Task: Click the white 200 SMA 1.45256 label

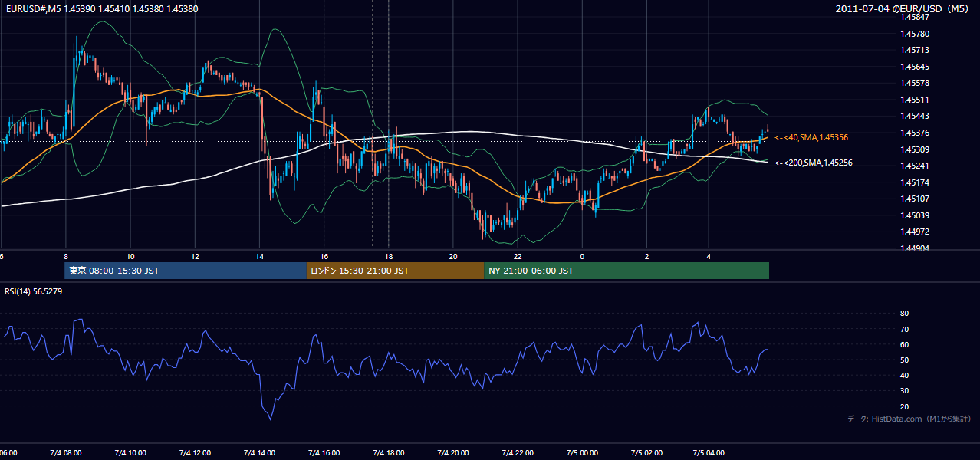Action: coord(813,163)
